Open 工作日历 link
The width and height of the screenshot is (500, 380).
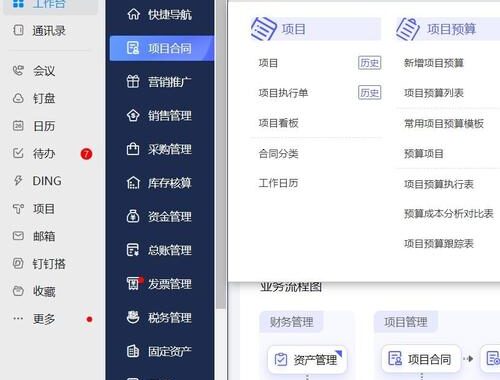(278, 183)
